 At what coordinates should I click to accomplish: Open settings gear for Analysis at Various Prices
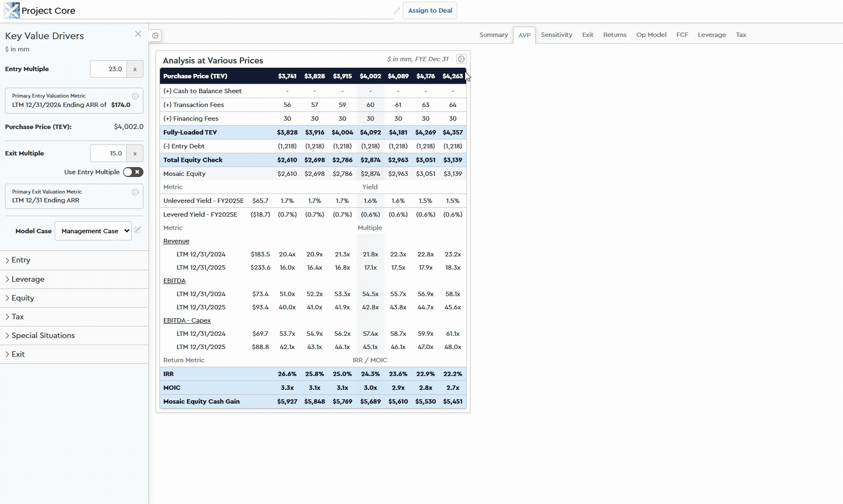[x=461, y=59]
